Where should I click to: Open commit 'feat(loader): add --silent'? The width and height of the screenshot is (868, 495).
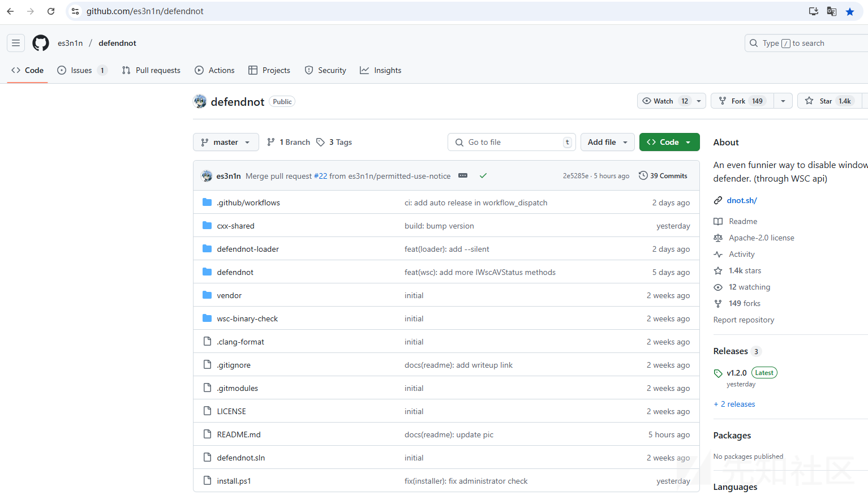coord(447,249)
